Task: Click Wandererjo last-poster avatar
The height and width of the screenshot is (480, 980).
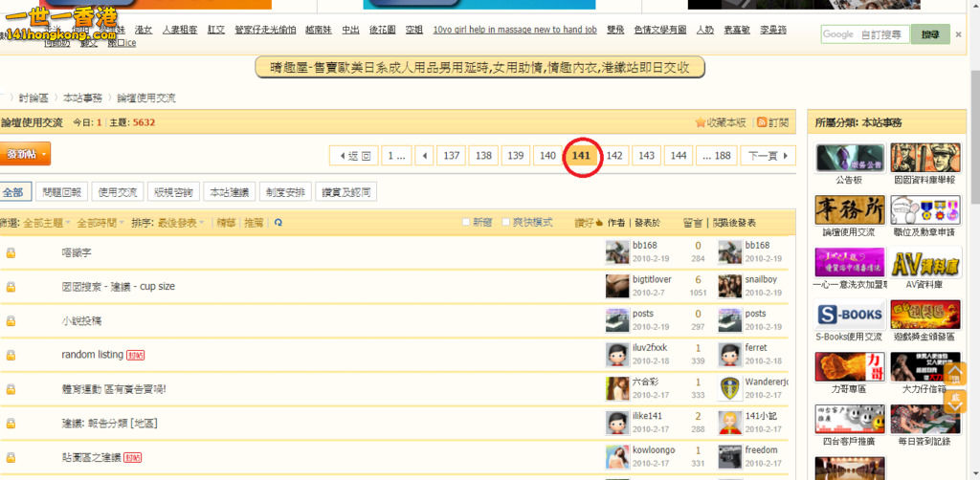Action: 730,388
